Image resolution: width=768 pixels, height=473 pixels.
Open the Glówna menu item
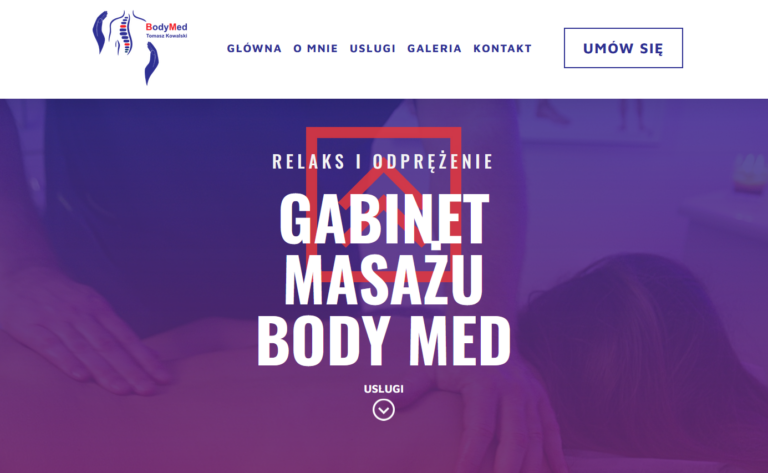pos(254,48)
